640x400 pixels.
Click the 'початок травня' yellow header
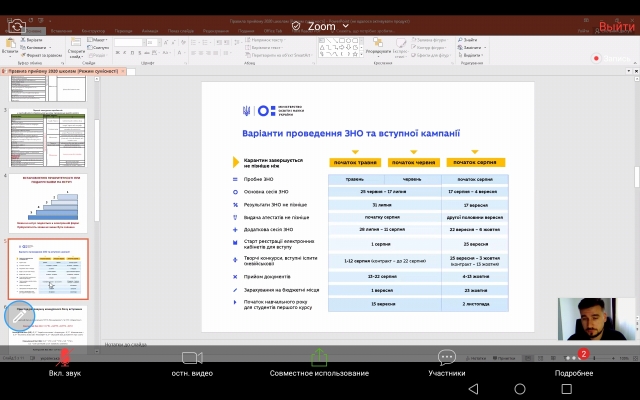click(356, 162)
